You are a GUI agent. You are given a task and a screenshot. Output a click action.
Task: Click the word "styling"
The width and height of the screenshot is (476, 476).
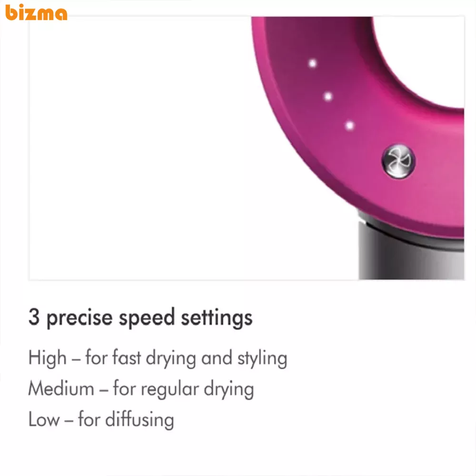tap(262, 359)
